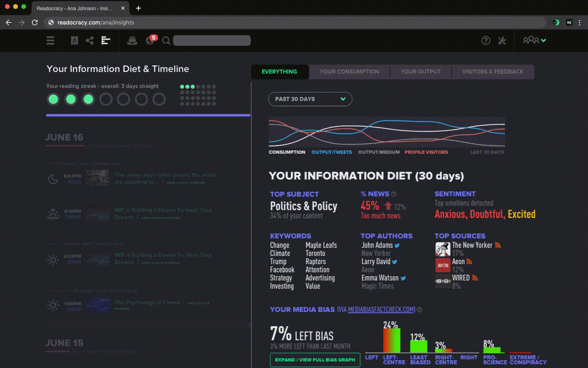588x368 pixels.
Task: Go back with the browser back arrow
Action: pyautogui.click(x=9, y=22)
